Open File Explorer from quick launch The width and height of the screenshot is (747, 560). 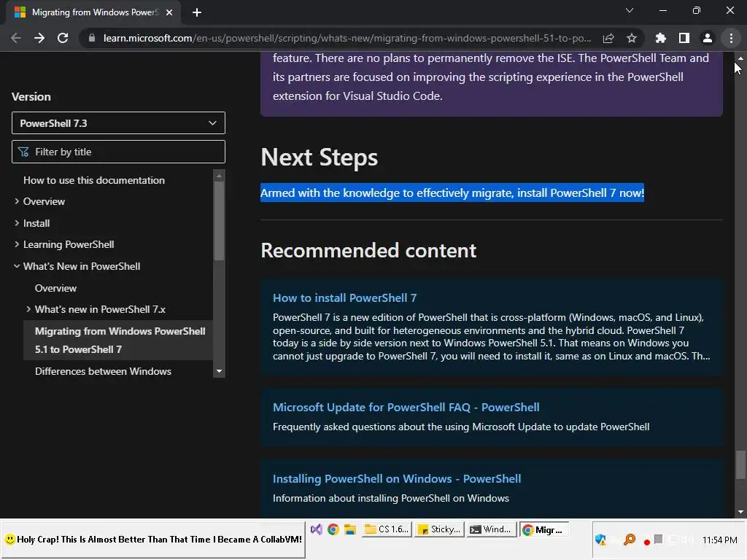click(350, 529)
